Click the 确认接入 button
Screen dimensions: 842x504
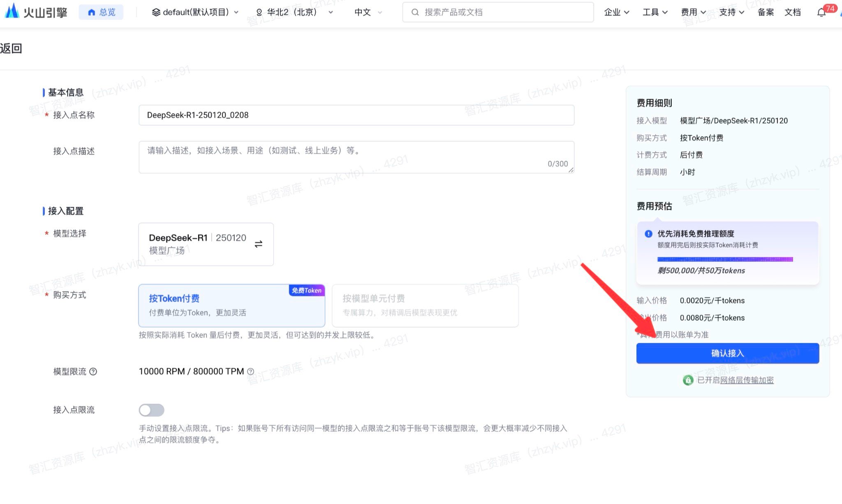727,353
